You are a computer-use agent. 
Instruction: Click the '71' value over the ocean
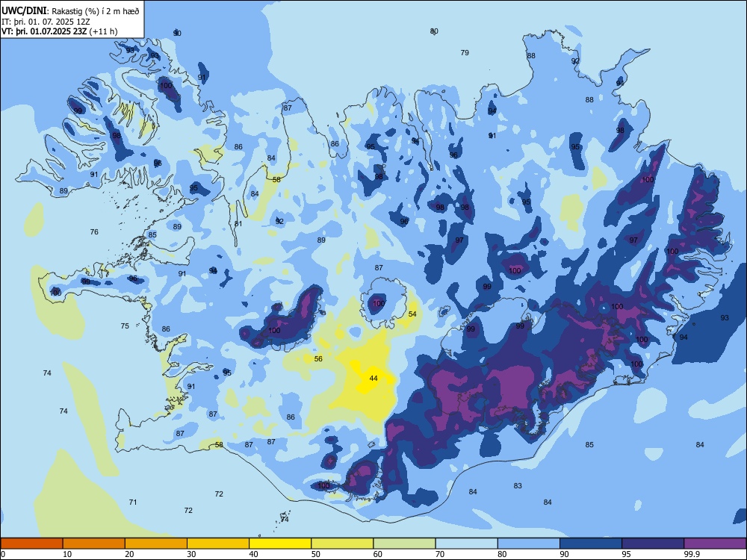133,502
